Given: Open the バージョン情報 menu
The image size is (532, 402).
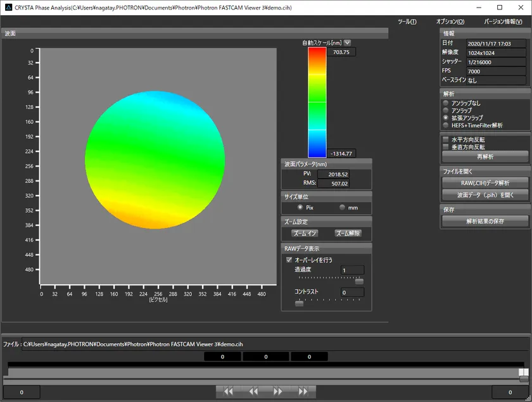Looking at the screenshot, I should (x=503, y=22).
